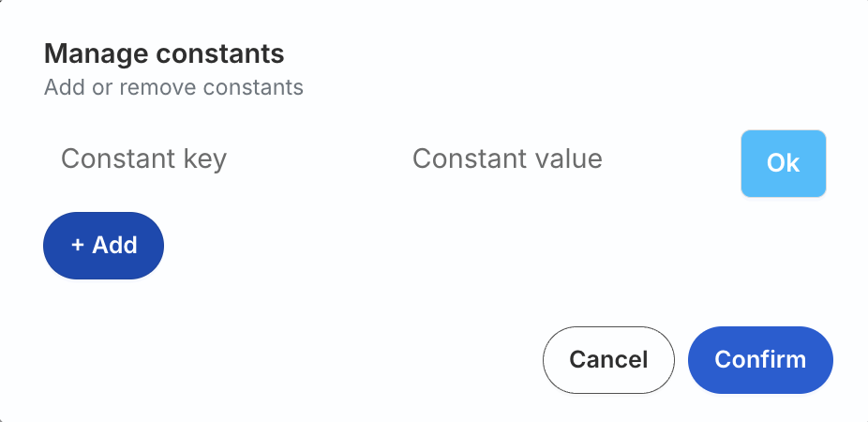Select the Constant value placeholder text
The width and height of the screenshot is (868, 422).
507,159
